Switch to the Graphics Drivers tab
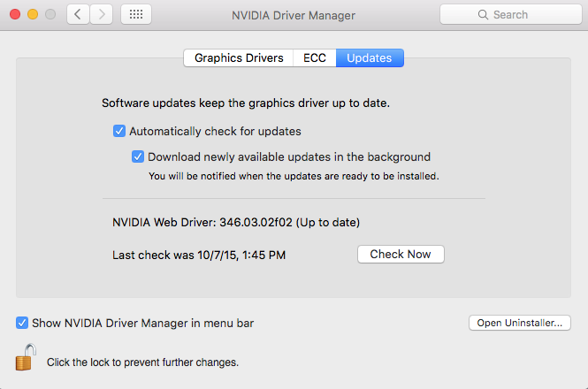This screenshot has height=389, width=588. [x=239, y=58]
